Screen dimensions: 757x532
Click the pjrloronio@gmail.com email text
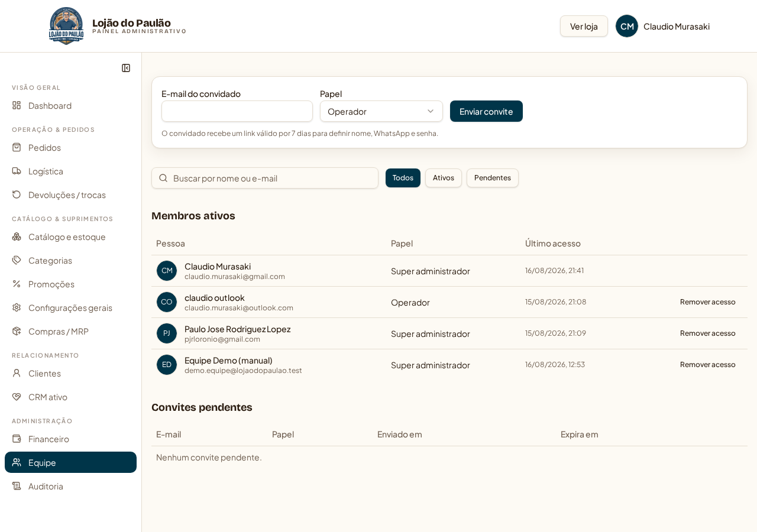222,339
